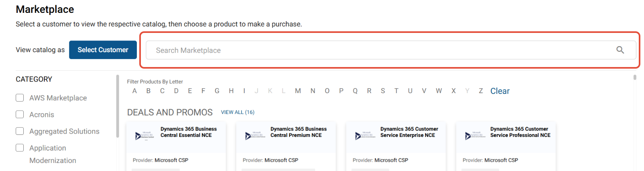Filter products by letter V
Image resolution: width=644 pixels, height=171 pixels.
[x=424, y=91]
